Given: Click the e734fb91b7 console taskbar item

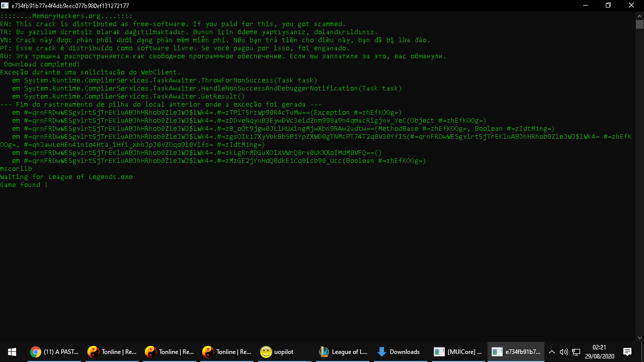Looking at the screenshot, I should [x=516, y=352].
